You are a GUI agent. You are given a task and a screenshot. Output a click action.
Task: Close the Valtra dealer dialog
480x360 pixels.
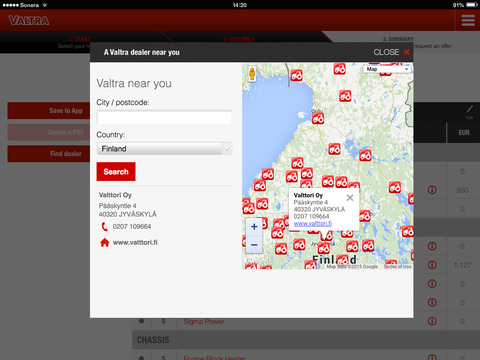pos(391,52)
